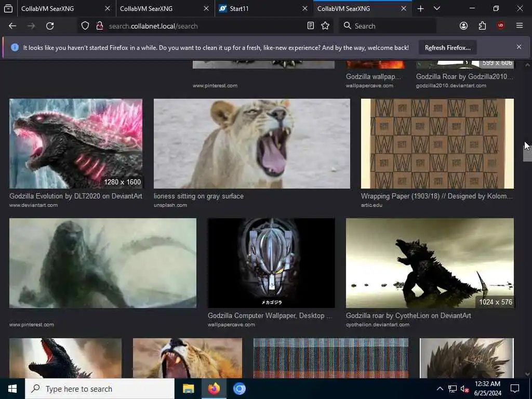Click the muted volume tray icon
The width and height of the screenshot is (532, 399).
point(464,389)
